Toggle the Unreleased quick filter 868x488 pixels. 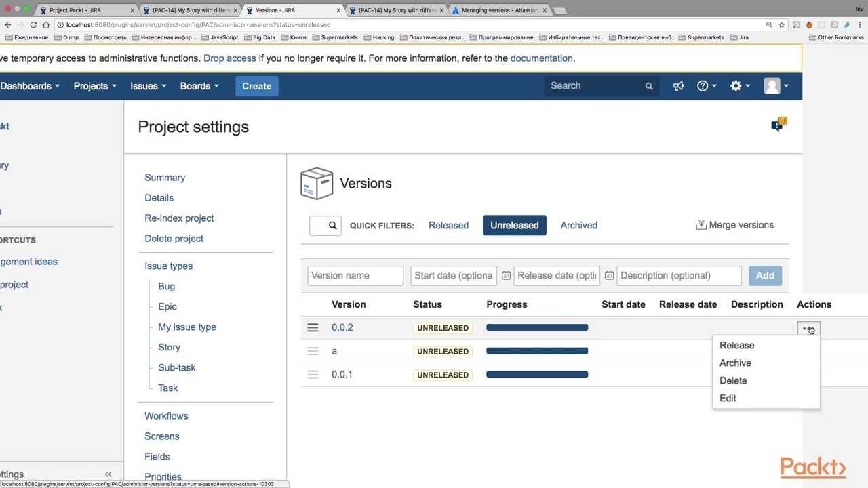pos(515,225)
